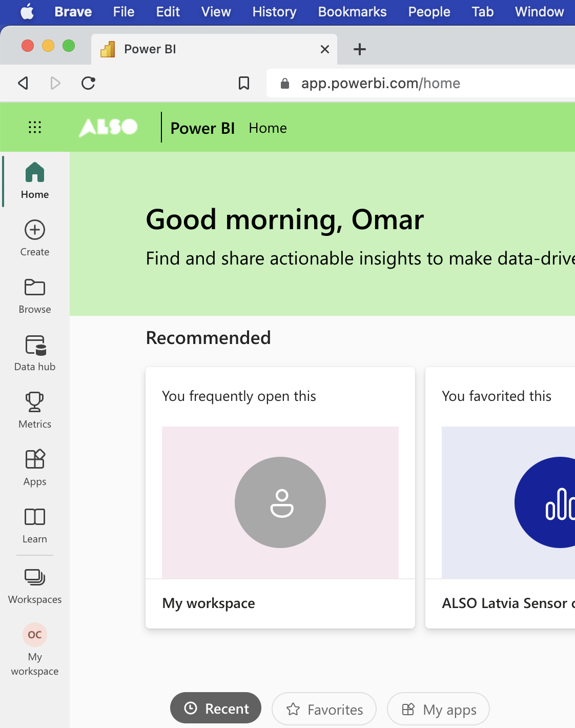Open Browse folder icon in sidebar

pos(35,288)
